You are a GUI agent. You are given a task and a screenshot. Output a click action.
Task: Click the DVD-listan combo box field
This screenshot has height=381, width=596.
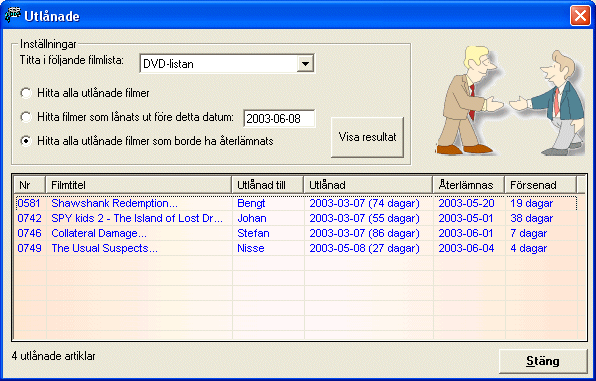pyautogui.click(x=227, y=64)
